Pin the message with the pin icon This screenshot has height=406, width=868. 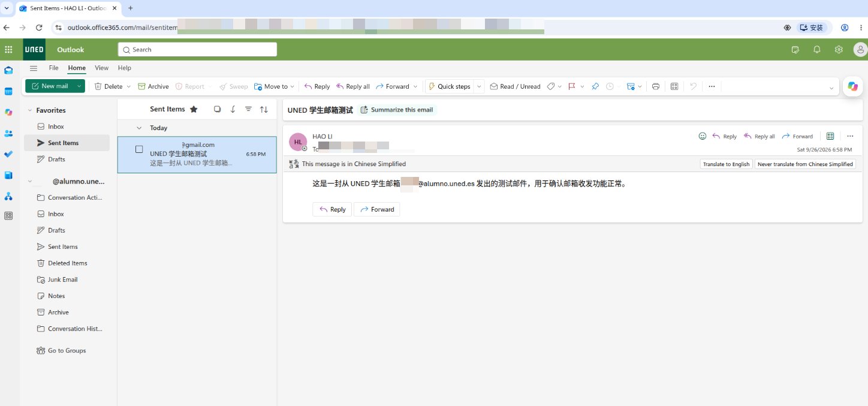point(595,86)
